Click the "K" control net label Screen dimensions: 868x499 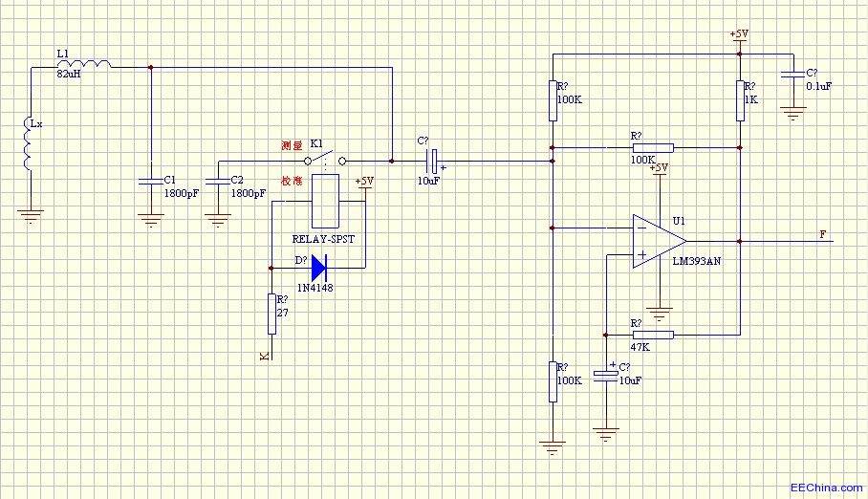tap(265, 356)
